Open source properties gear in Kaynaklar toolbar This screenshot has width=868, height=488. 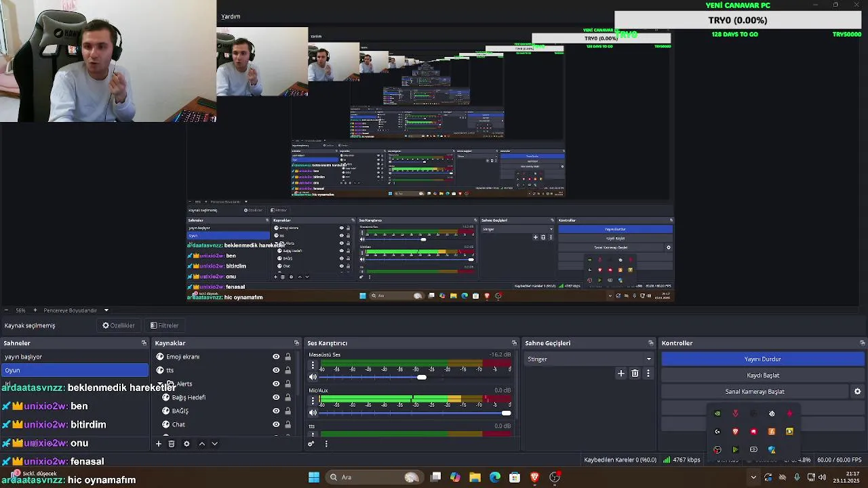pos(186,444)
